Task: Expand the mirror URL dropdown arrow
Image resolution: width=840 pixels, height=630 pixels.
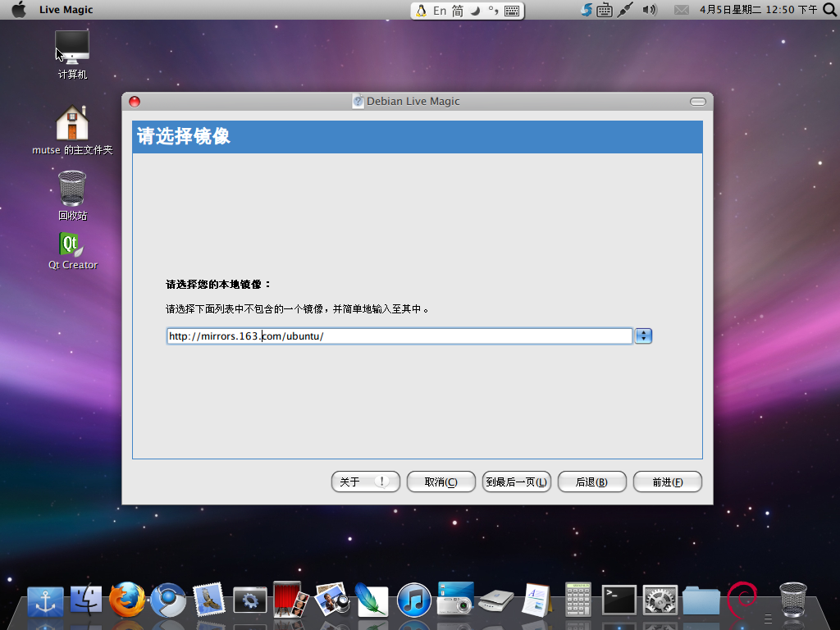Action: click(x=643, y=336)
